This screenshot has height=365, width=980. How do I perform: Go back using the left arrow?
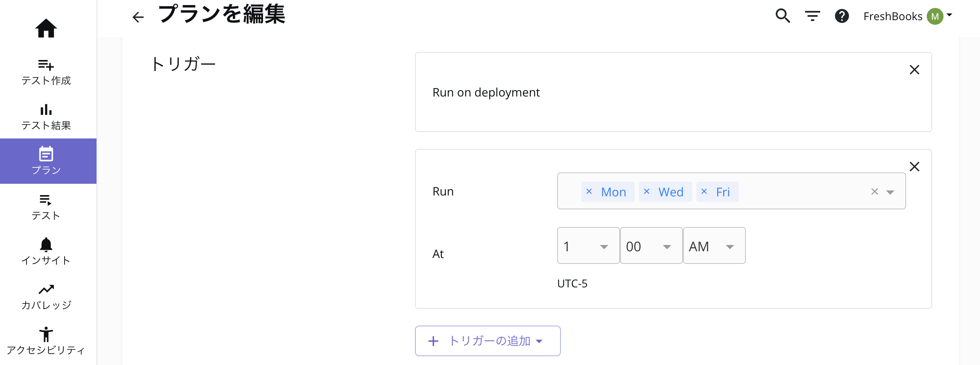[138, 17]
